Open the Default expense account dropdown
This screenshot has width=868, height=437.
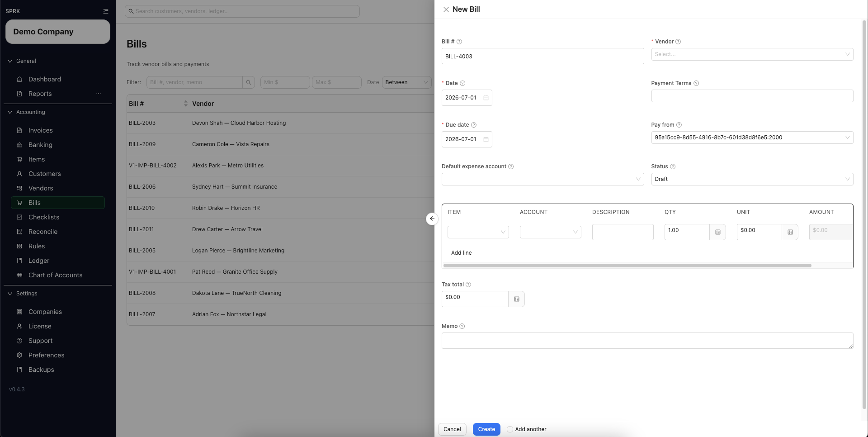(x=542, y=179)
